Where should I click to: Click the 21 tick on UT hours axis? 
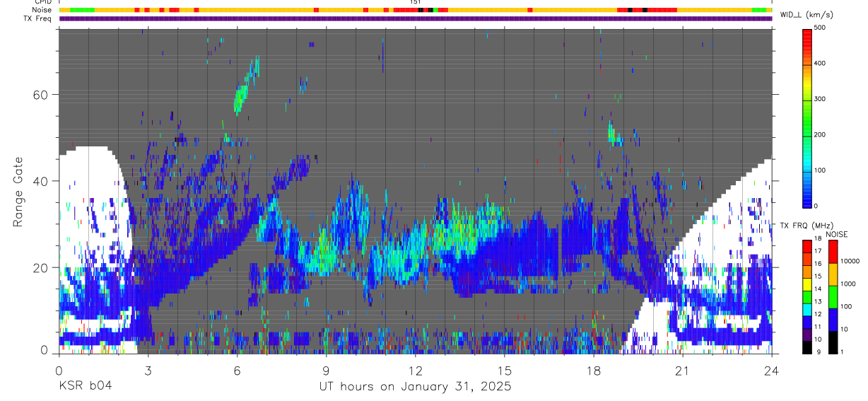point(682,370)
